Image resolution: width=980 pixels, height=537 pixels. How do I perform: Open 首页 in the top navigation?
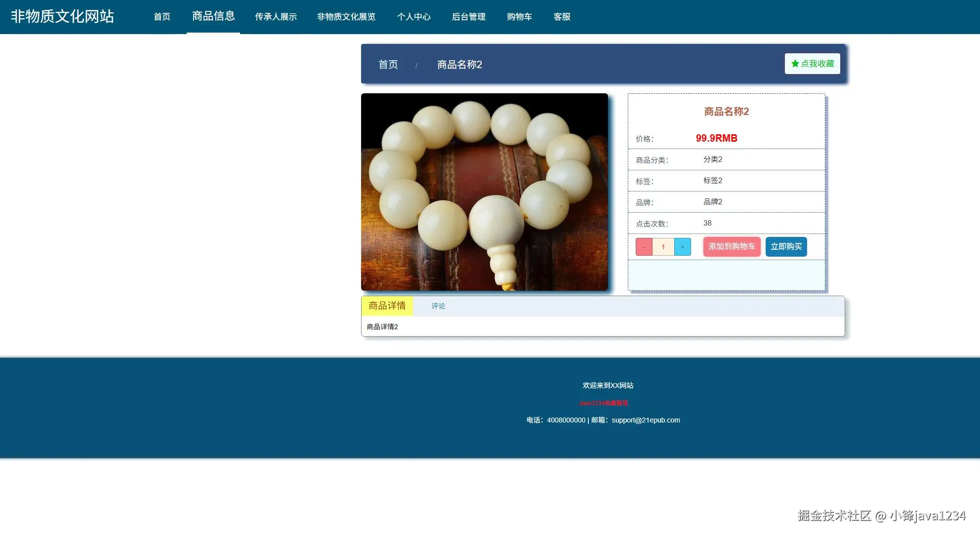162,17
